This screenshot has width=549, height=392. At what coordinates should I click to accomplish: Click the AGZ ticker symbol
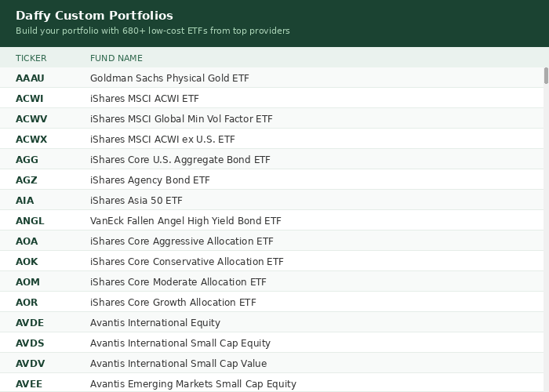click(27, 180)
